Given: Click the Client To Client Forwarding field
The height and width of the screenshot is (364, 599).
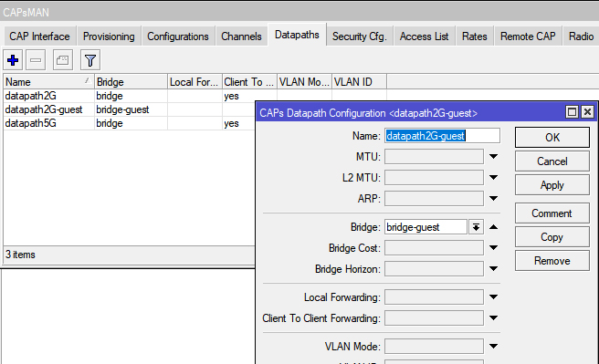Looking at the screenshot, I should 434,317.
